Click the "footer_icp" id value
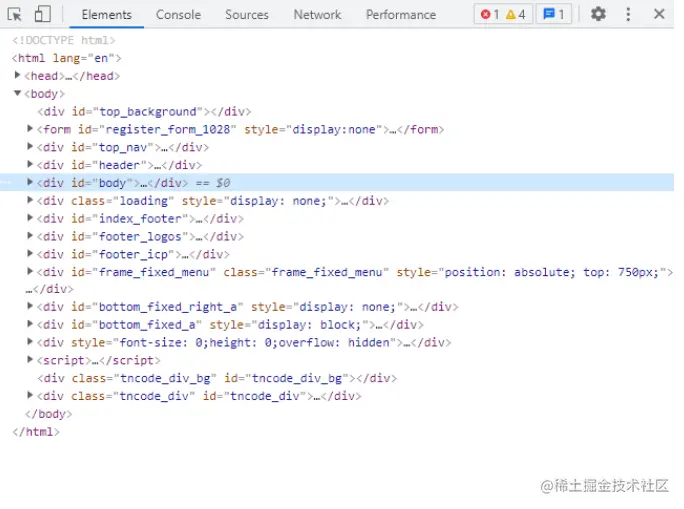 [x=133, y=254]
